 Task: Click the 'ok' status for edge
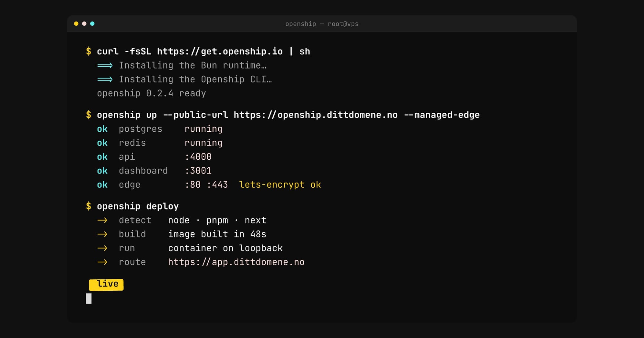(102, 185)
